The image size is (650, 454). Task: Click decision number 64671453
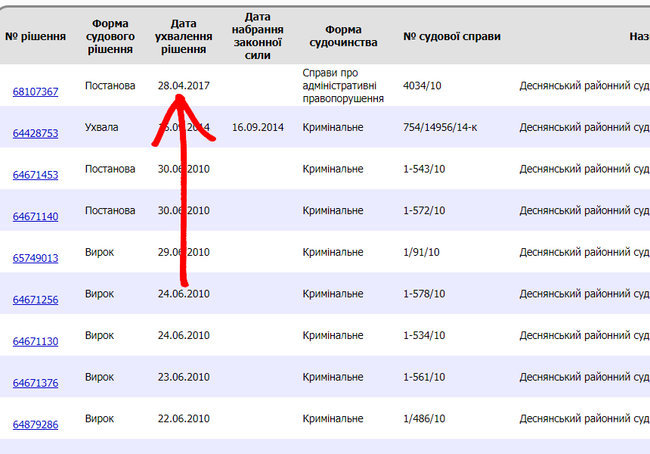click(35, 175)
